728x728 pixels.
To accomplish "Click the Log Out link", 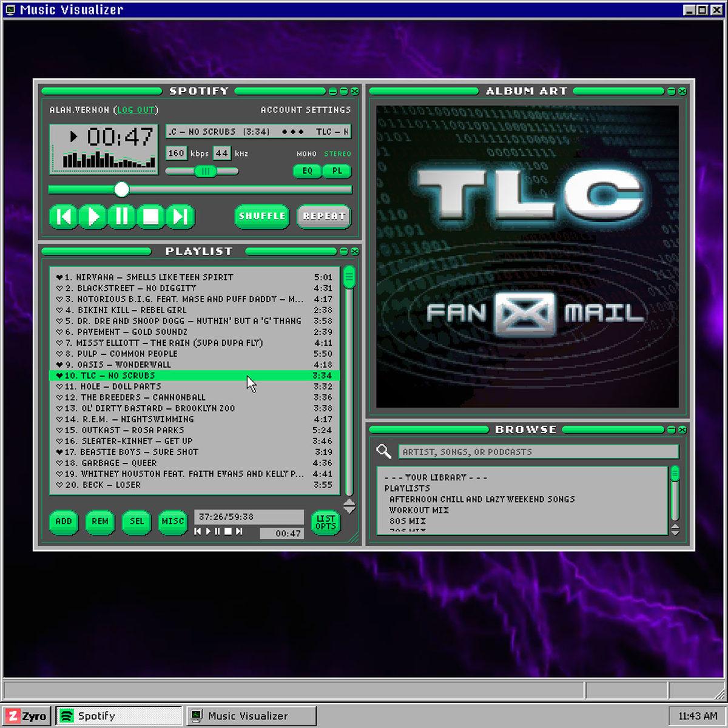I will [x=136, y=110].
